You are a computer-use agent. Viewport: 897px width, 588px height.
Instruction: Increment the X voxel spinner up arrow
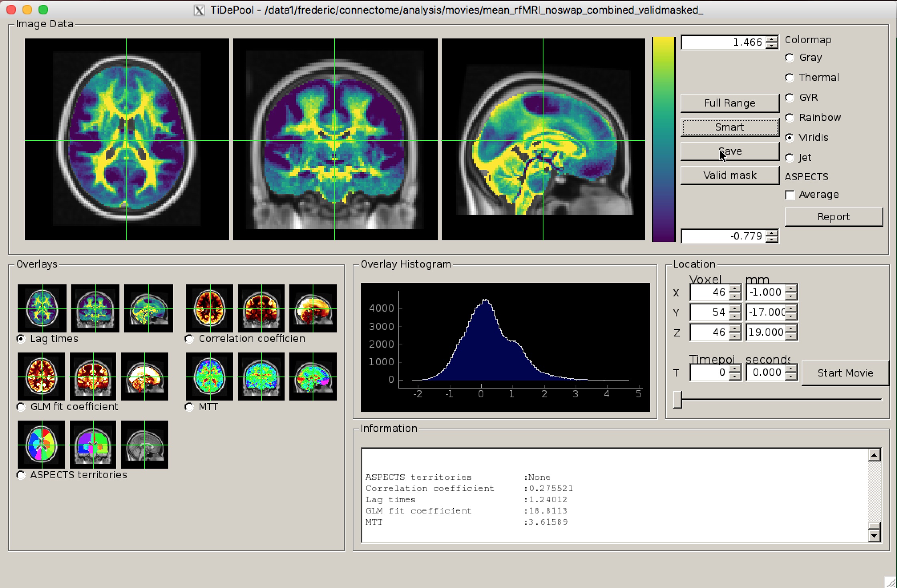tap(735, 289)
